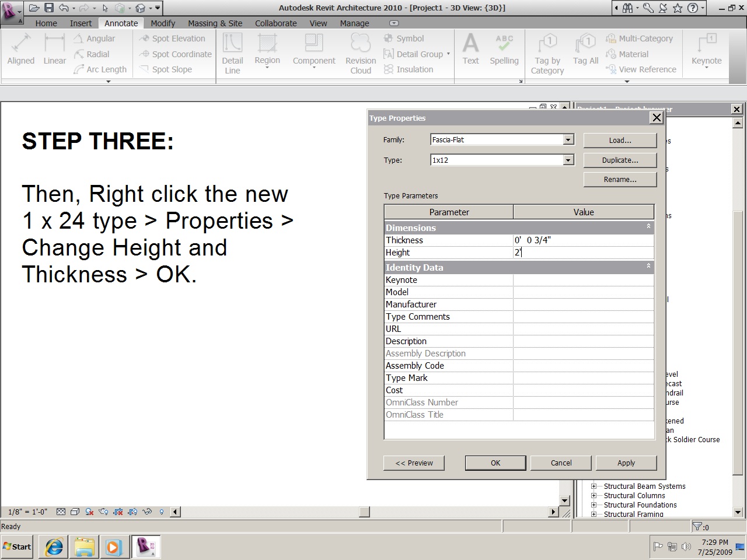Open the Favorites star icon
747x560 pixels.
tap(678, 8)
